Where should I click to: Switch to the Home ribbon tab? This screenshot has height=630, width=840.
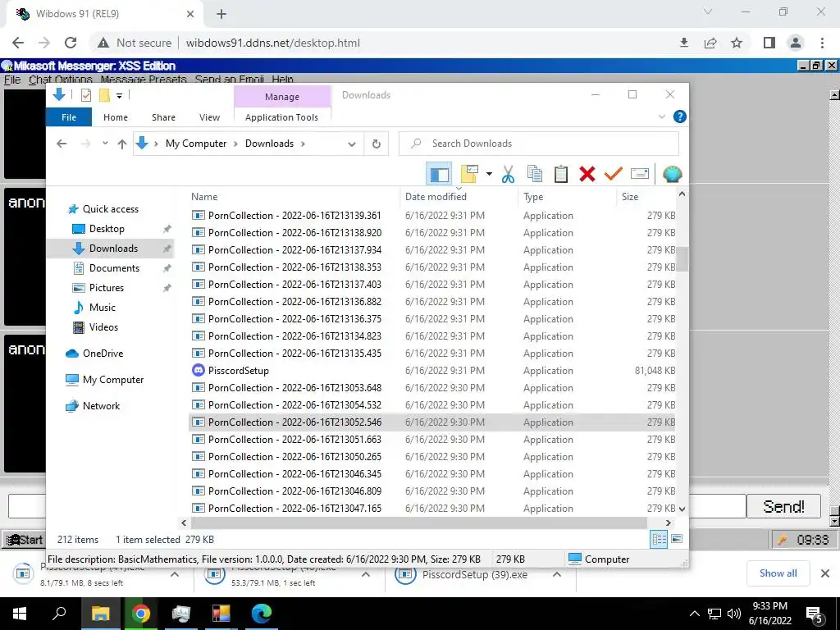point(115,117)
